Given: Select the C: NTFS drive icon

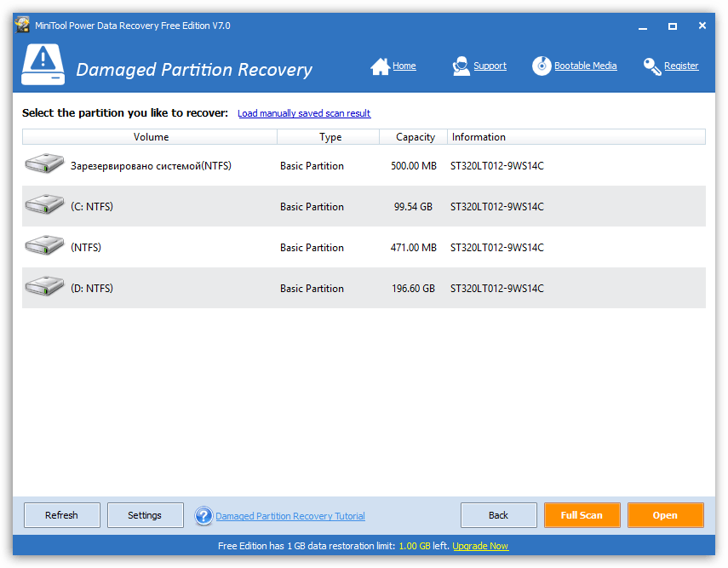Looking at the screenshot, I should (44, 206).
